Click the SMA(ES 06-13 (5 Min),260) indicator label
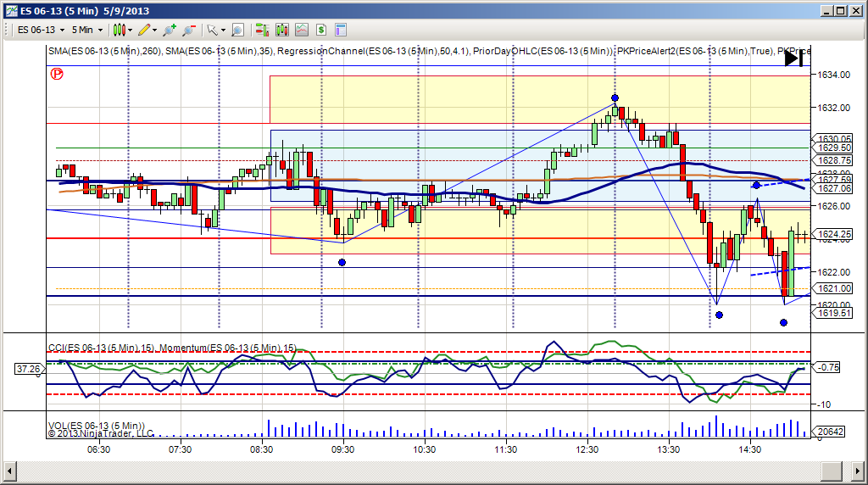This screenshot has width=868, height=485. [104, 51]
